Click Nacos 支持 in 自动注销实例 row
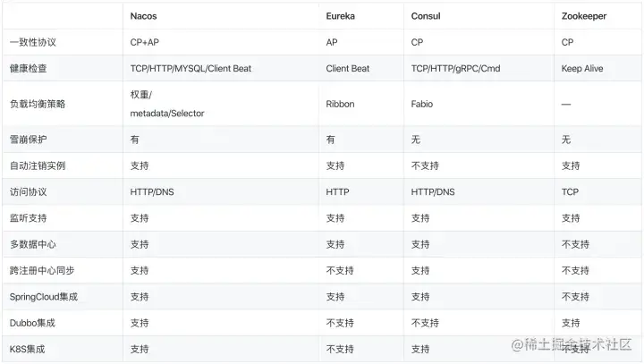The width and height of the screenshot is (644, 364). coord(140,166)
